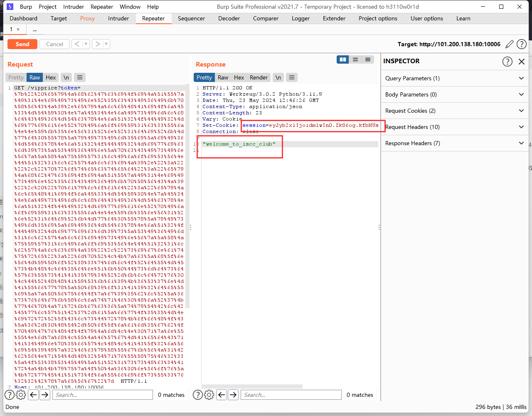Switch response view to Raw
Screen dimensions: 532x416
tap(223, 77)
